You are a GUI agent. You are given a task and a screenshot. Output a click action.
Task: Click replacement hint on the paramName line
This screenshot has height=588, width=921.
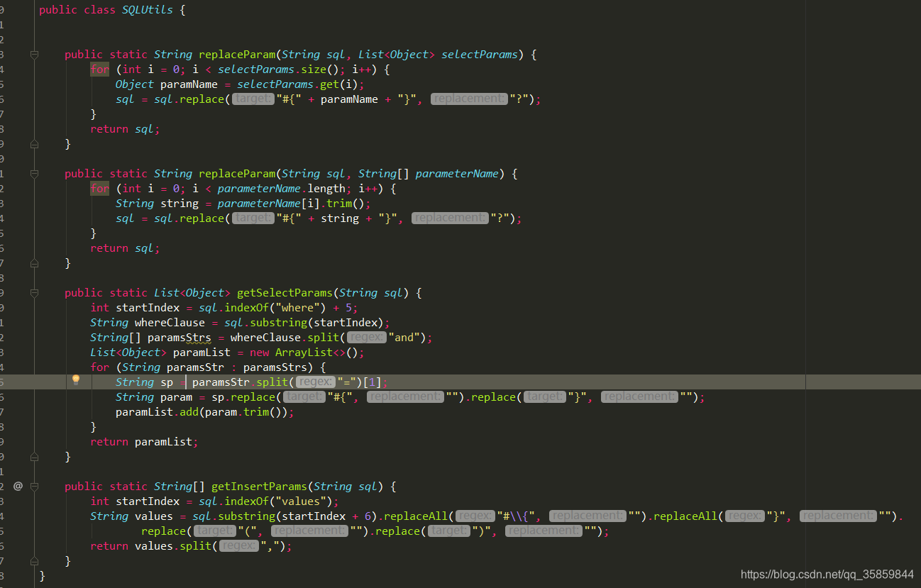point(469,99)
